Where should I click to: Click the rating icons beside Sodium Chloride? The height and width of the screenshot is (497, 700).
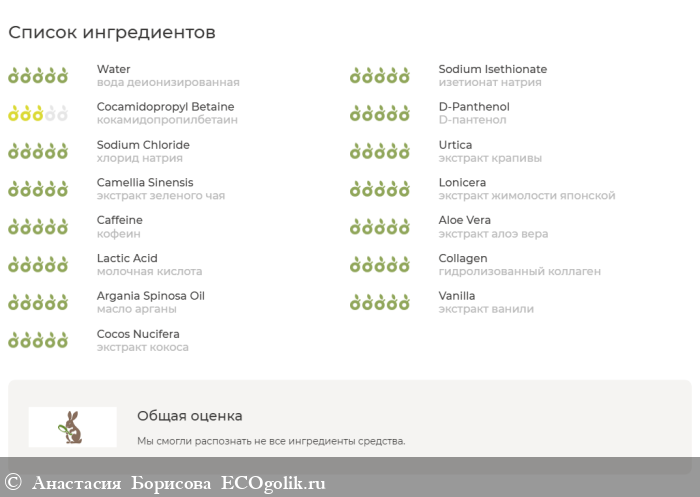coord(38,151)
